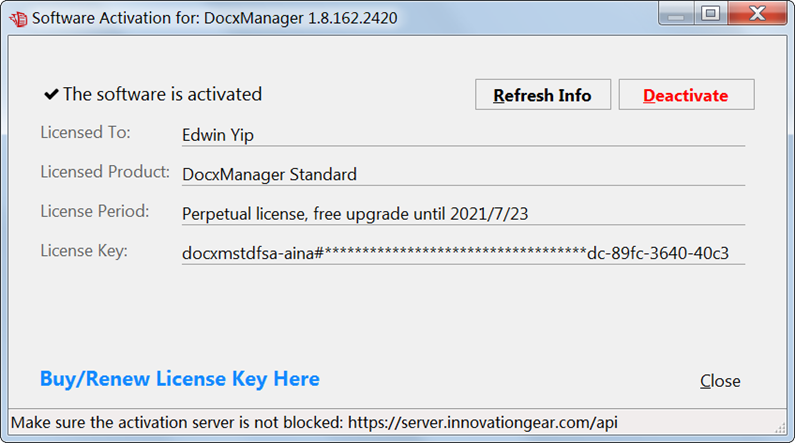Click the Close link at bottom right
The image size is (795, 443).
pyautogui.click(x=720, y=381)
